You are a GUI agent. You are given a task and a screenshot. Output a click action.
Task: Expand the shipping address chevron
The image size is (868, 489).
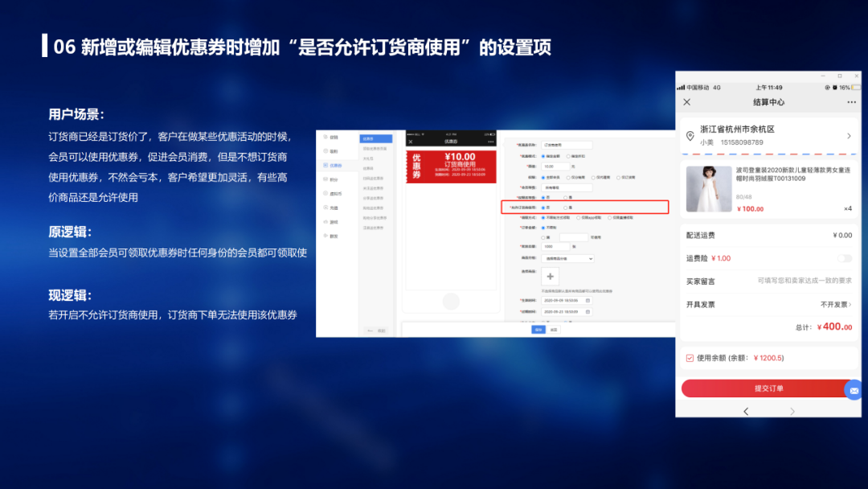[849, 136]
